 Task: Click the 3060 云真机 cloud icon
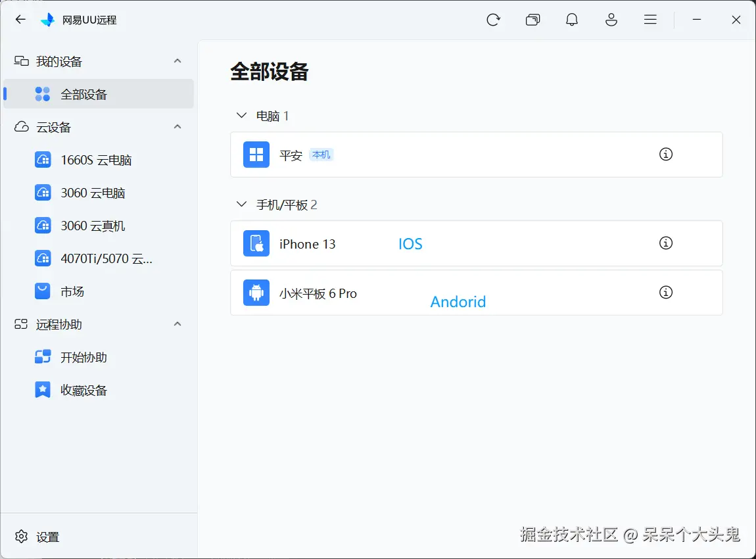(43, 225)
